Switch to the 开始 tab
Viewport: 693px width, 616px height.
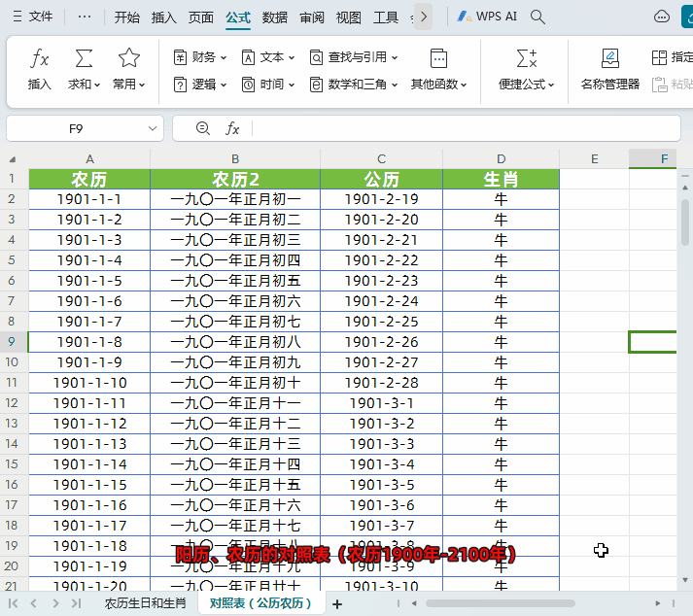[x=127, y=17]
